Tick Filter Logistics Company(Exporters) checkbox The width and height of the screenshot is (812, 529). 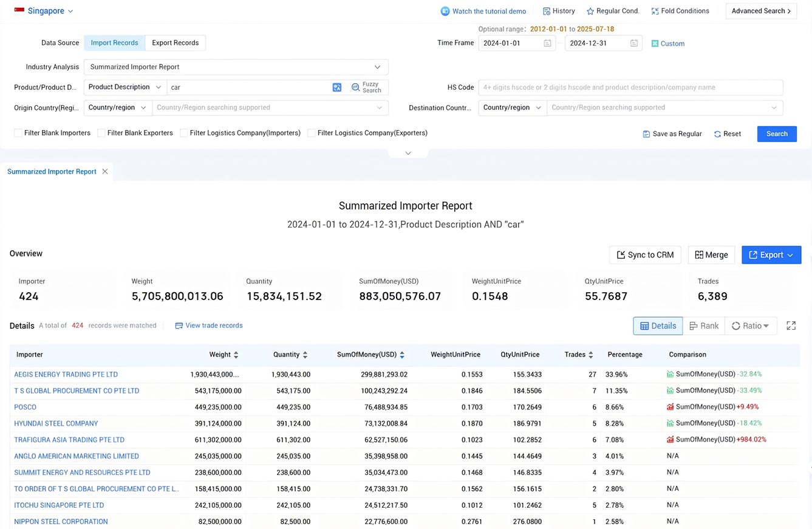point(312,133)
